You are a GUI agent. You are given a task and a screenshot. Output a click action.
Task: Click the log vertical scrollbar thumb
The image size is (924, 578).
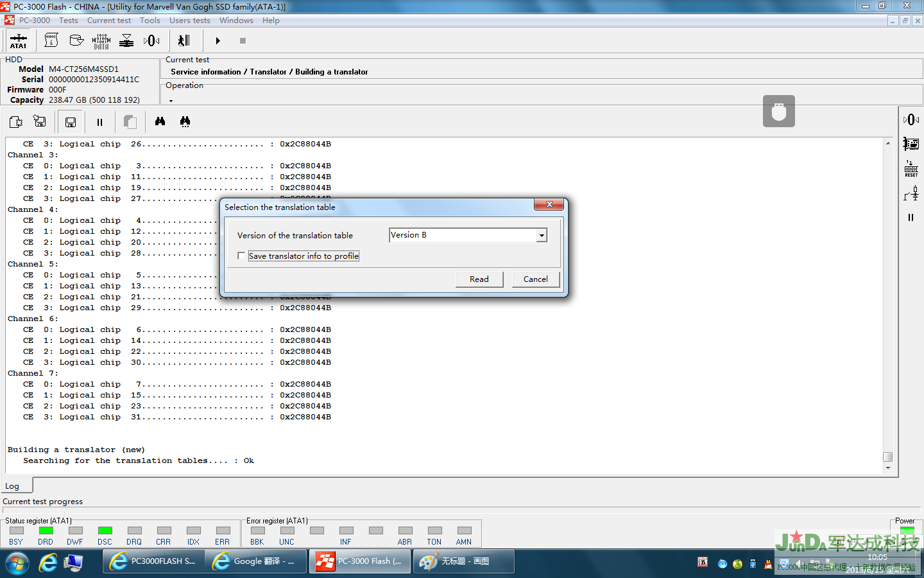pyautogui.click(x=888, y=457)
